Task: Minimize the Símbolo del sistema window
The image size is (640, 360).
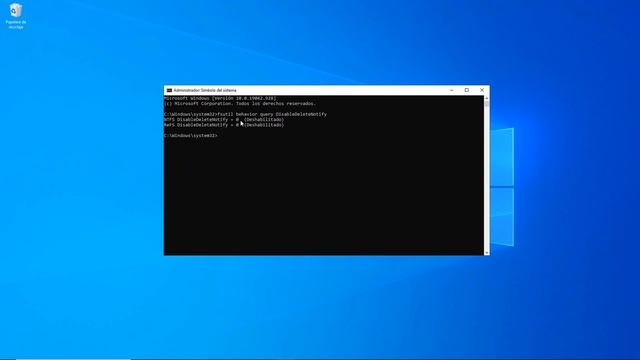Action: (451, 90)
